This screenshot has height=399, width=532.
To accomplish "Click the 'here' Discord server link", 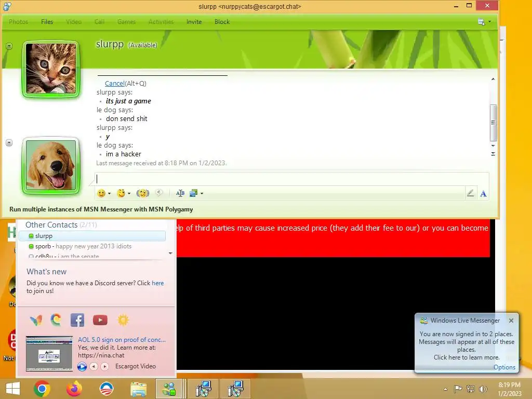I will tap(158, 283).
